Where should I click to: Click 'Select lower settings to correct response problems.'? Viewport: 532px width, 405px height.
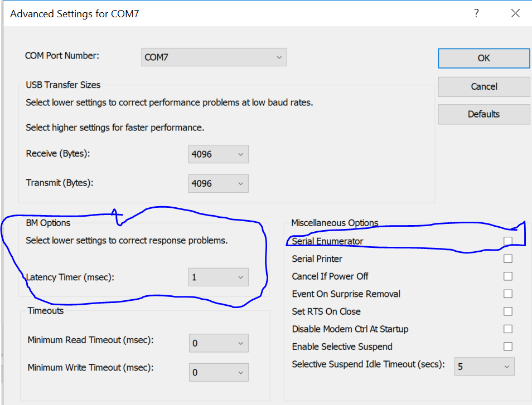coord(127,241)
